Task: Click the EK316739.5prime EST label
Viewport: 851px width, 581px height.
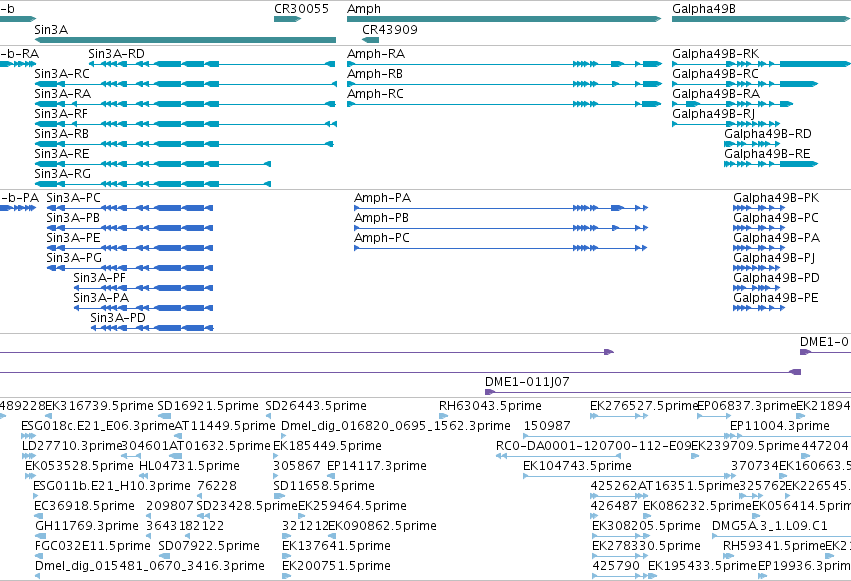Action: click(99, 406)
